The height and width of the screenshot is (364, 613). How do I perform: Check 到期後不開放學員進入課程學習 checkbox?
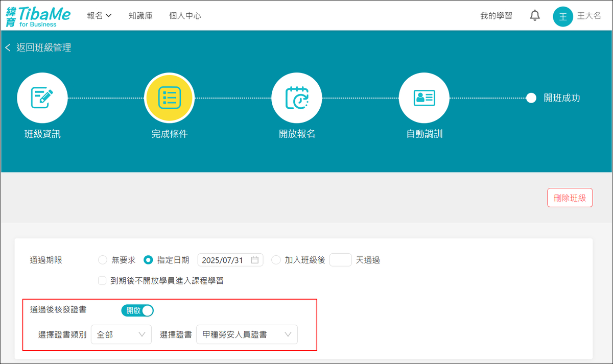coord(102,280)
